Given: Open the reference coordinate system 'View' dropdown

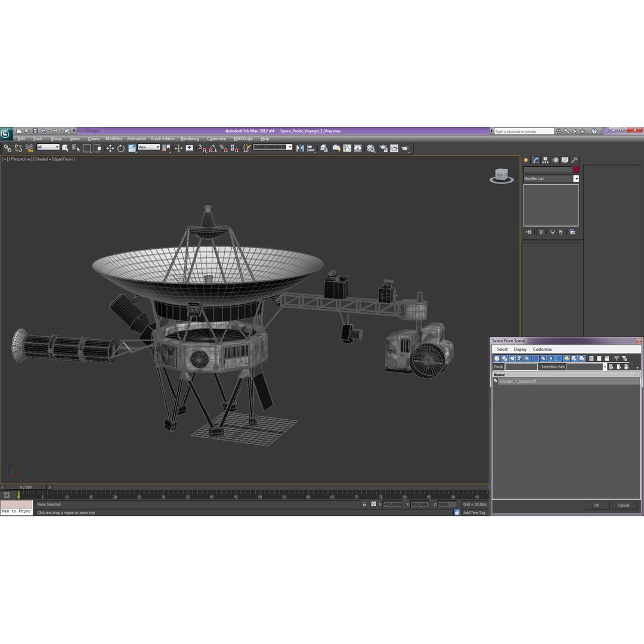Looking at the screenshot, I should pyautogui.click(x=148, y=147).
